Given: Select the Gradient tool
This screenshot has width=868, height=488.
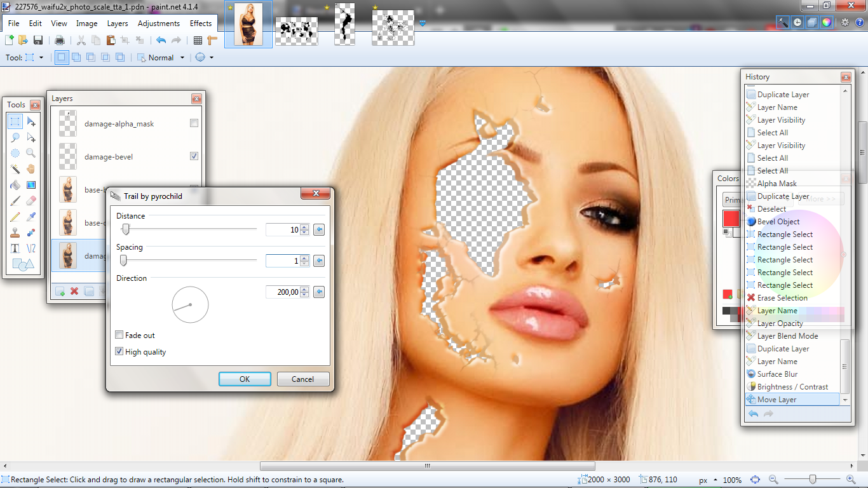Looking at the screenshot, I should (31, 185).
